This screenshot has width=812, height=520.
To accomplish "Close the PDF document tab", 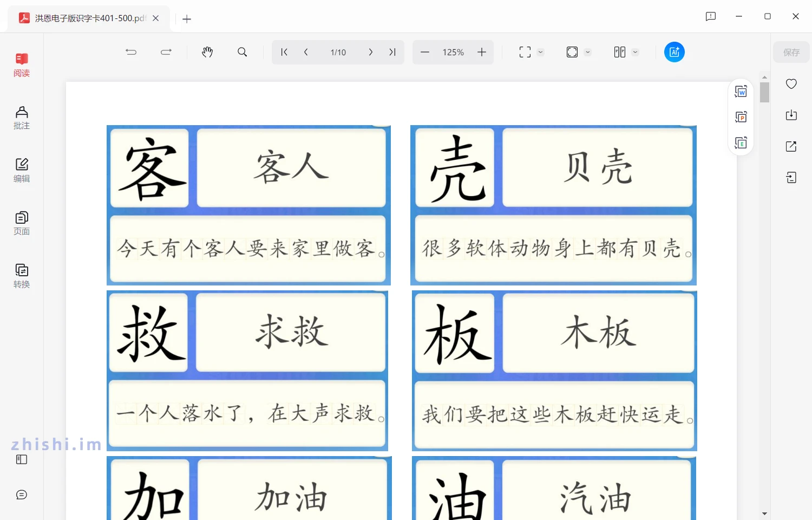I will (x=156, y=18).
